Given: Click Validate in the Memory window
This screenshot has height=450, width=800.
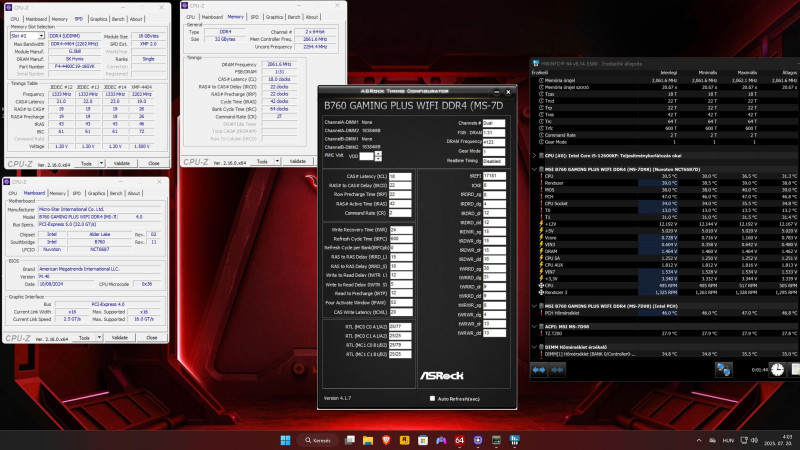Looking at the screenshot, I should 297,161.
